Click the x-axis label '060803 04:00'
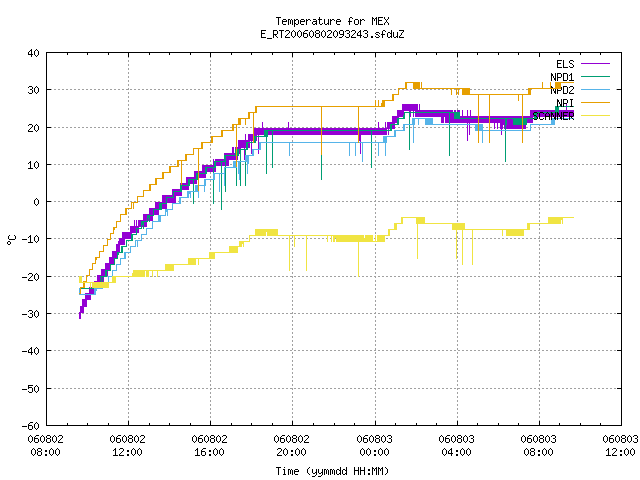This screenshot has width=640, height=480. pyautogui.click(x=456, y=446)
